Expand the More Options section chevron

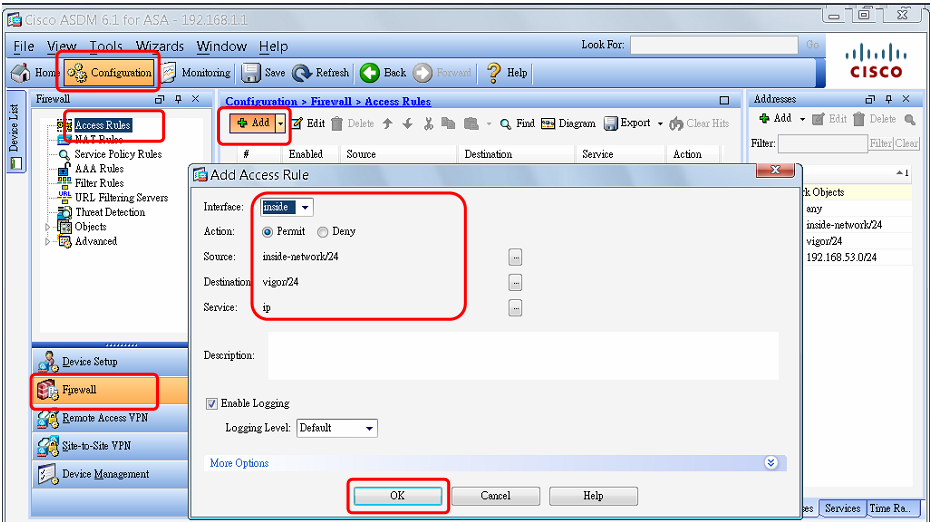(771, 463)
